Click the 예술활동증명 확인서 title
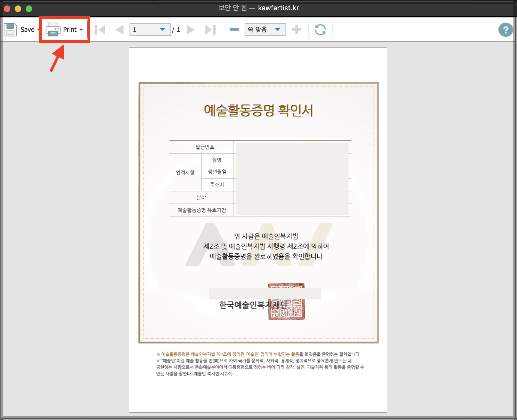Viewport: 517px width, 420px height. [258, 110]
